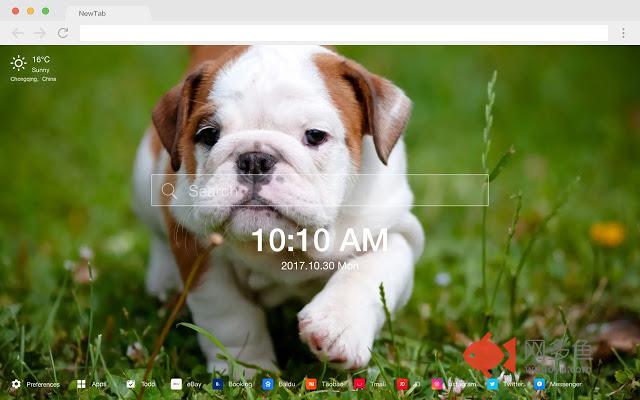Open the Messenger shortcut icon
Screen dimensions: 640x400
pyautogui.click(x=540, y=384)
